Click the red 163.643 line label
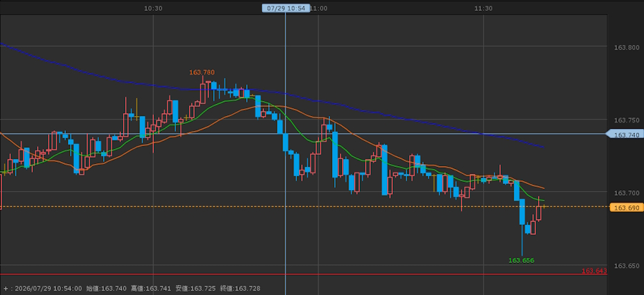The height and width of the screenshot is (295, 644). (x=594, y=271)
